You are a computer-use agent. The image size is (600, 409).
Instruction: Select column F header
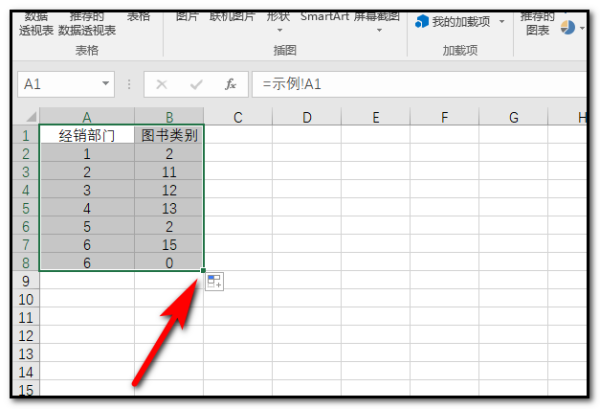pyautogui.click(x=444, y=116)
